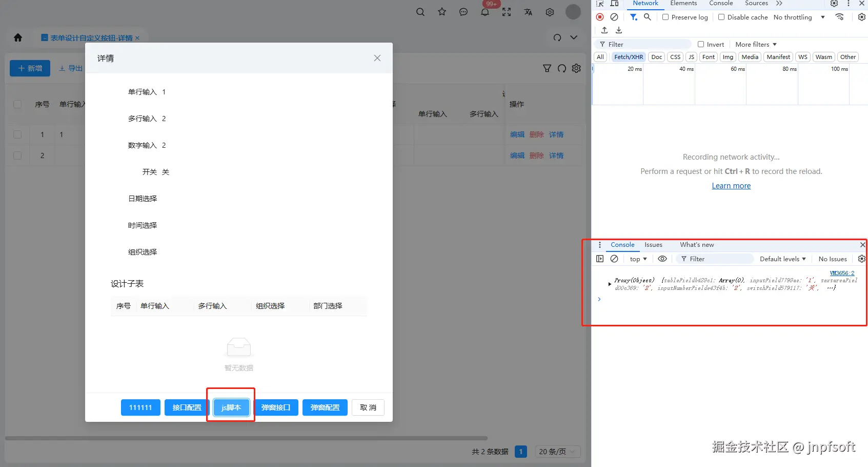
Task: Click the 111111 button
Action: pyautogui.click(x=140, y=407)
